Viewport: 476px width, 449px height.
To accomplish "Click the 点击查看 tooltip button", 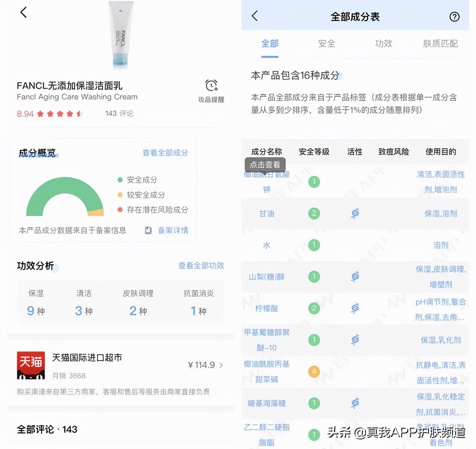I will 266,165.
